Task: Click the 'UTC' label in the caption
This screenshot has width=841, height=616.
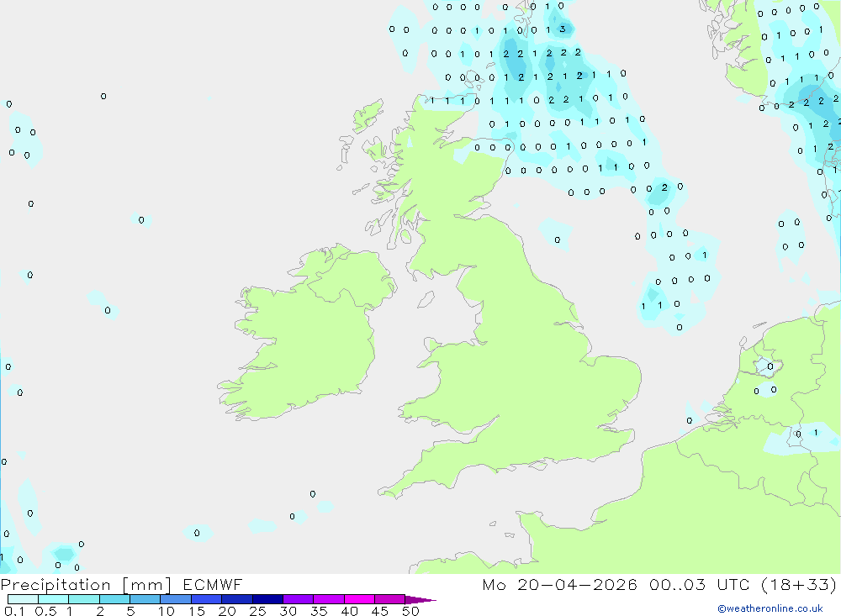Action: (733, 584)
